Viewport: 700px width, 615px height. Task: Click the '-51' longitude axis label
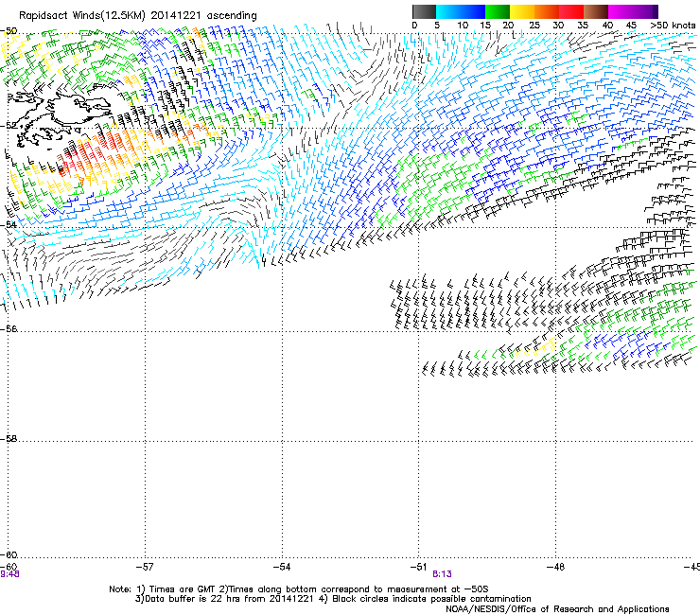click(418, 567)
